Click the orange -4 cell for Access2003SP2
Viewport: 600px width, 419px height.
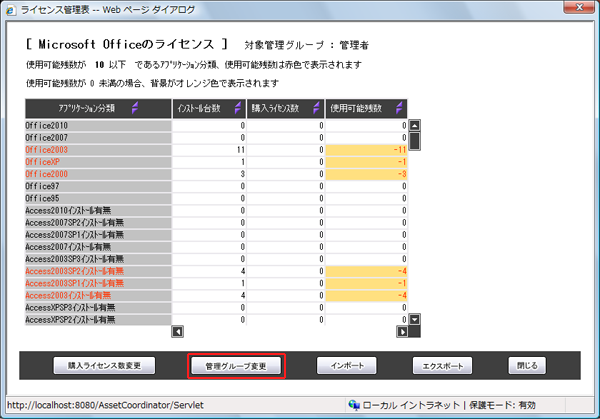(366, 271)
